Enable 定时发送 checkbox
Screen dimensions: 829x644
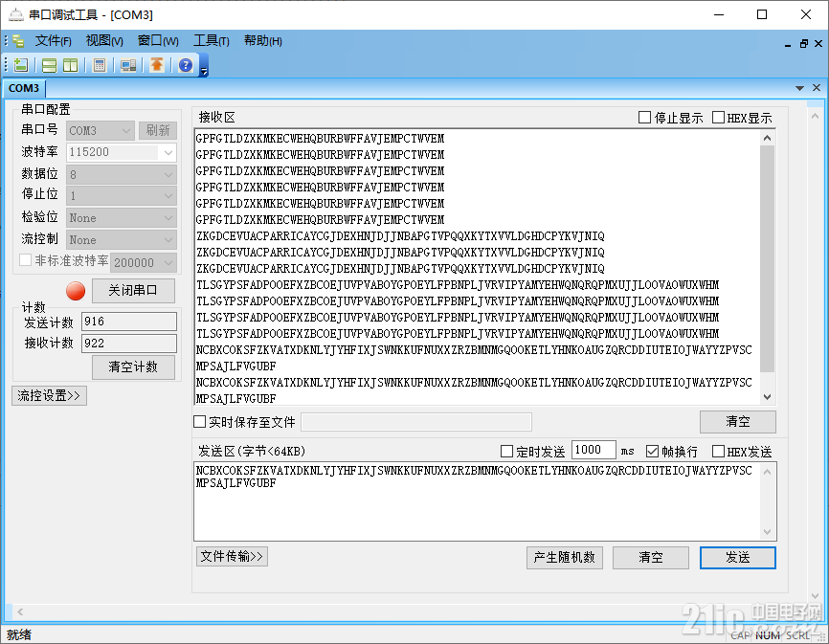point(506,451)
